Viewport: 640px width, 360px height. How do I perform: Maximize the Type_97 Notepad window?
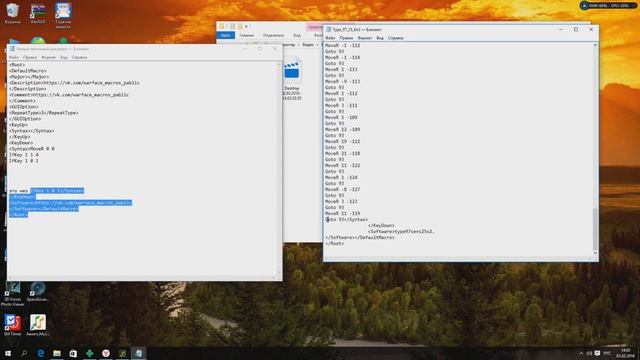pos(576,29)
